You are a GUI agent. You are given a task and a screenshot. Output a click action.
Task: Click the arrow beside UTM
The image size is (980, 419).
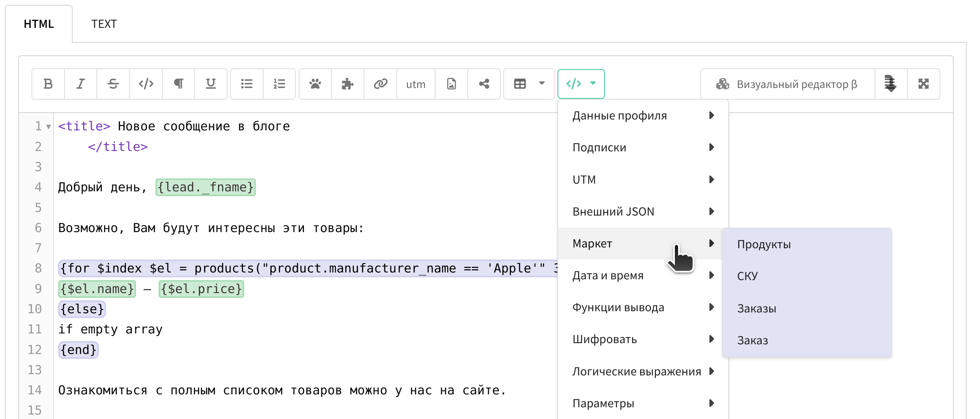click(x=712, y=179)
